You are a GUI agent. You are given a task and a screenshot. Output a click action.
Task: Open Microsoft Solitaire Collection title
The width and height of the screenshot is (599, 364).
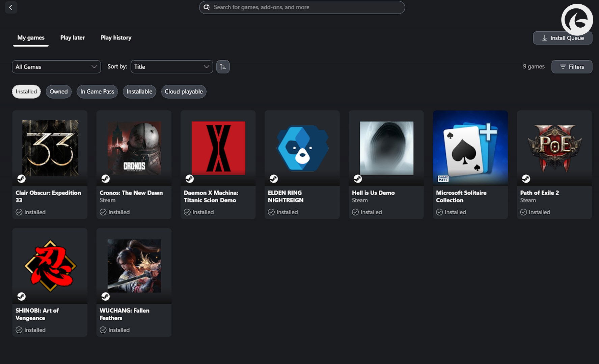pos(461,196)
